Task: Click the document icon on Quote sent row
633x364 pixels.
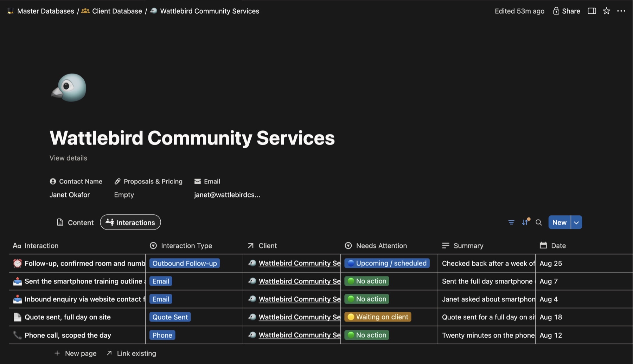Action: click(x=17, y=317)
